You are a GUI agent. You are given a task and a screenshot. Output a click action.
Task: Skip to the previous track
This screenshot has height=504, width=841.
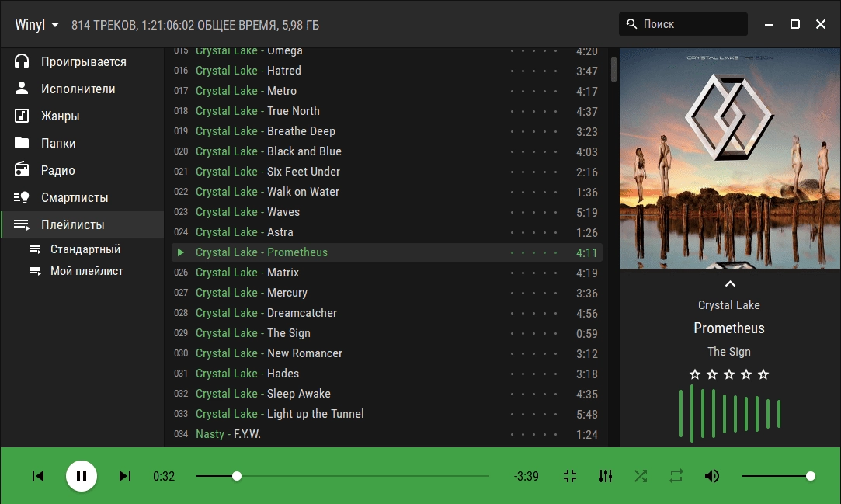(x=38, y=476)
